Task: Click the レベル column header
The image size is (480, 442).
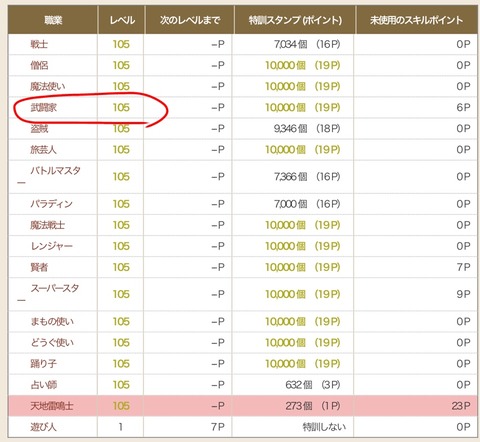Action: (122, 20)
